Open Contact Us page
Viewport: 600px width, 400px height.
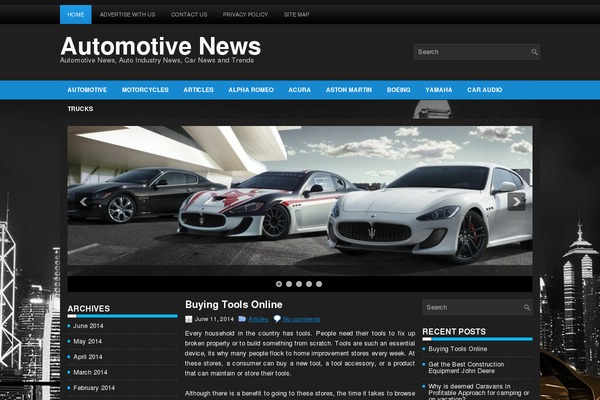pyautogui.click(x=189, y=15)
